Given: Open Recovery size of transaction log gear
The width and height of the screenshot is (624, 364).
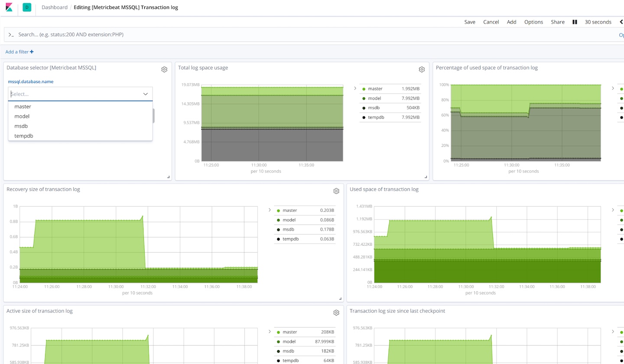Looking at the screenshot, I should coord(336,191).
